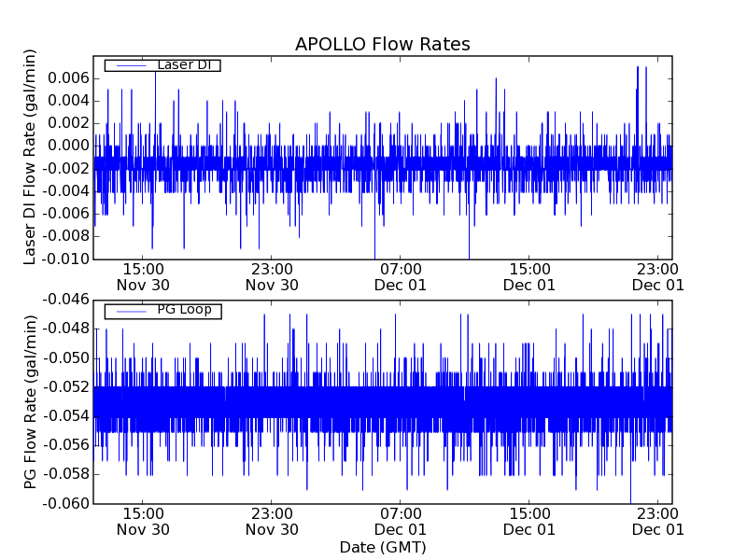This screenshot has height=560, width=747.
Task: Click the "APOLLO Flow Rates" chart title
Action: 382,45
